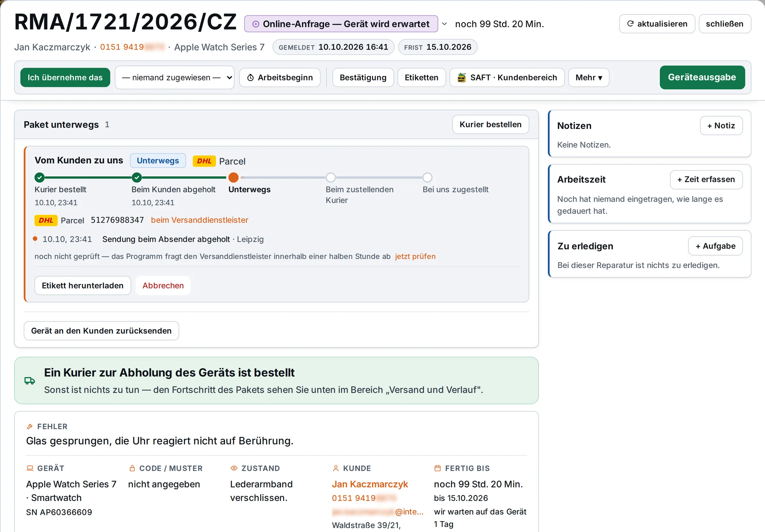Click the red Abbrechen button
765x532 pixels.
pos(163,286)
